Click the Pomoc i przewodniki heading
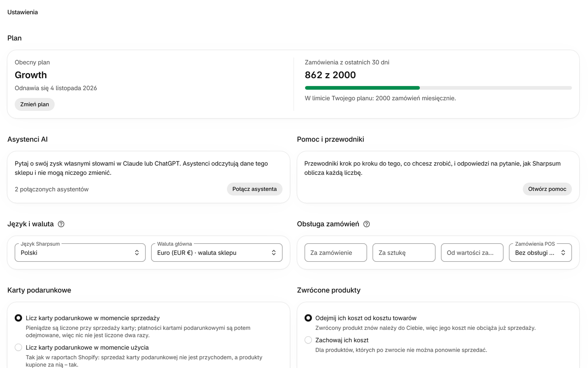The image size is (588, 368). pyautogui.click(x=330, y=139)
